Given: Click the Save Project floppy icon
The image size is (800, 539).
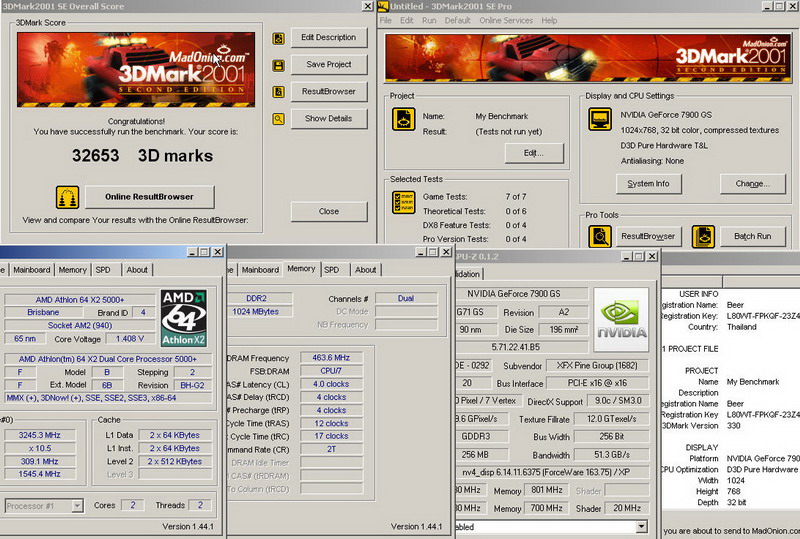Looking at the screenshot, I should pos(278,65).
